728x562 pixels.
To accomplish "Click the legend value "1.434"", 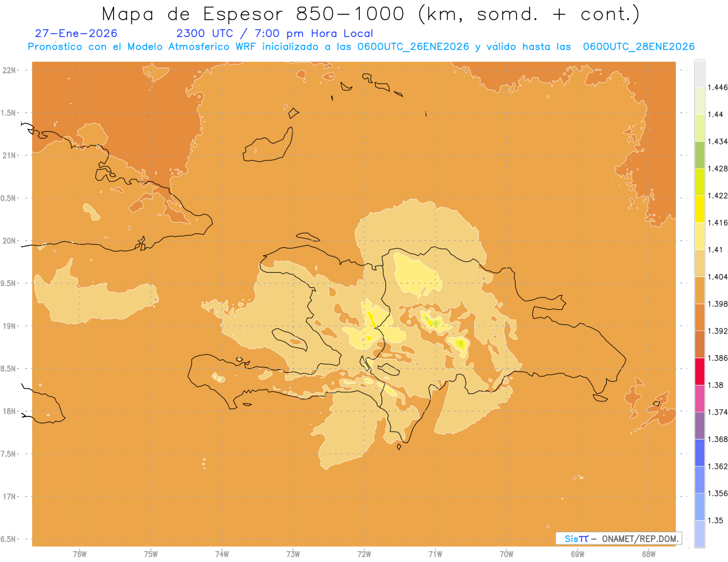I will tap(717, 141).
